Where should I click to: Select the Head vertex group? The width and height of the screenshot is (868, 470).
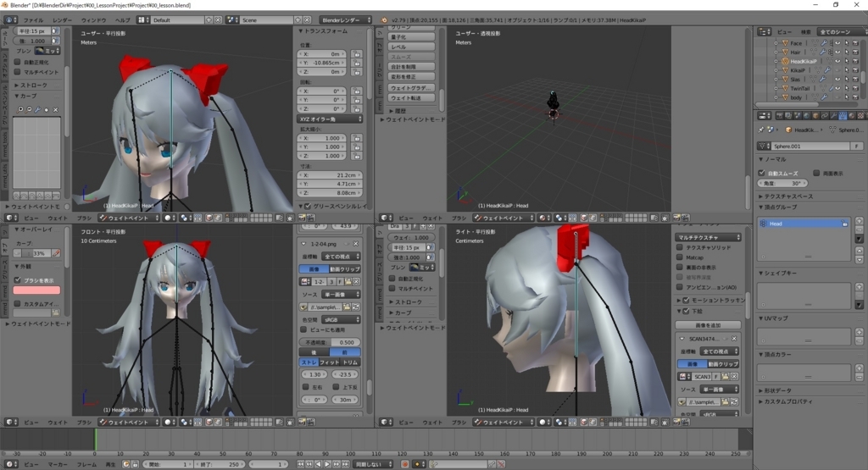(x=804, y=224)
